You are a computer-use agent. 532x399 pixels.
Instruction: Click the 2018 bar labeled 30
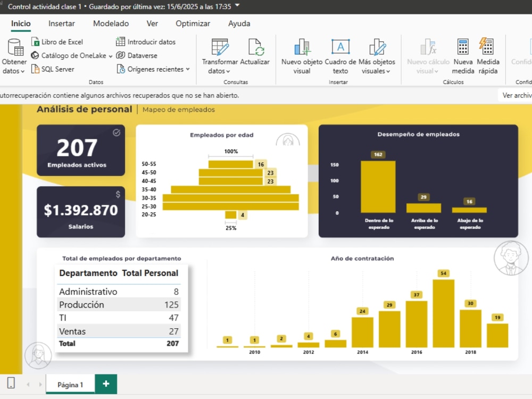pos(470,328)
